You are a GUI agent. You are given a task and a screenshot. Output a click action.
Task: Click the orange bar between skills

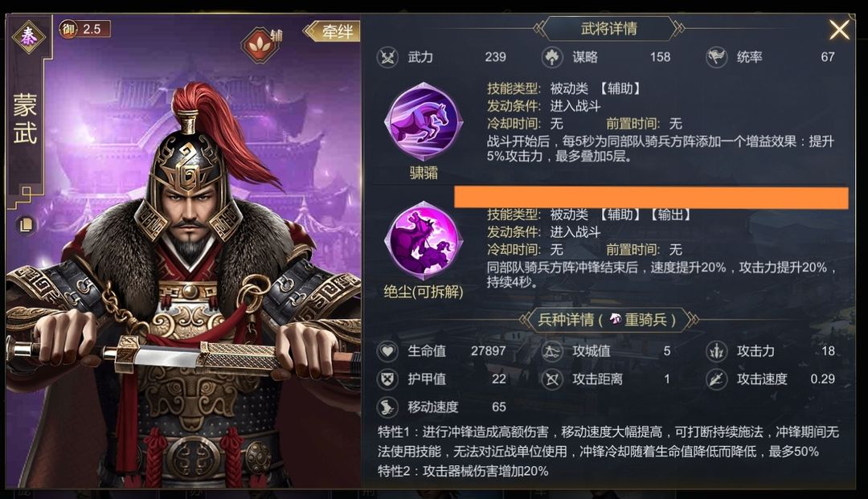pos(651,198)
